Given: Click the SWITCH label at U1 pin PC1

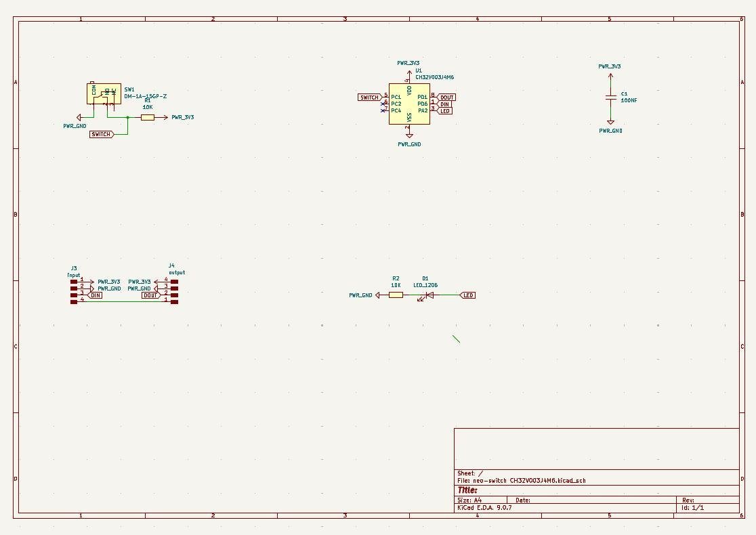Looking at the screenshot, I should [x=370, y=98].
